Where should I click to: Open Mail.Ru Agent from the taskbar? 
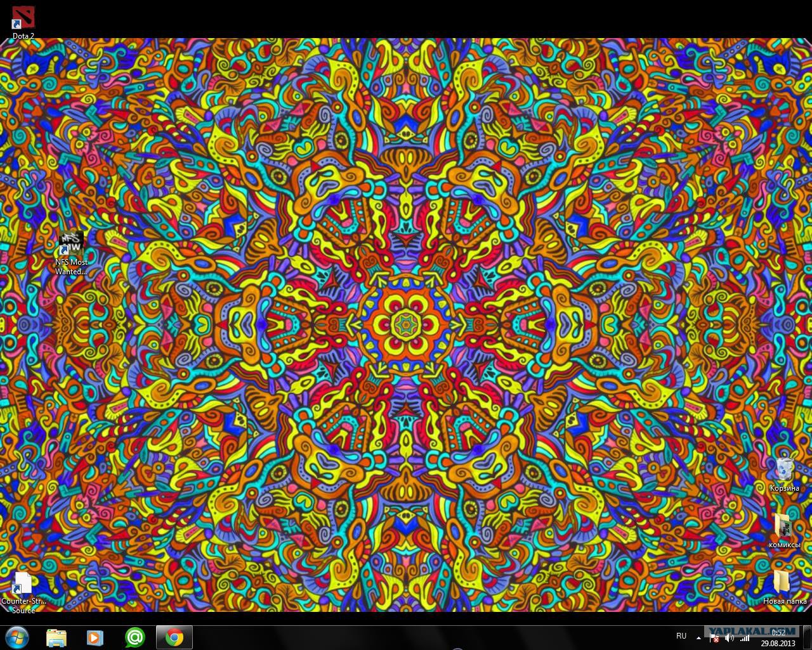tap(134, 637)
